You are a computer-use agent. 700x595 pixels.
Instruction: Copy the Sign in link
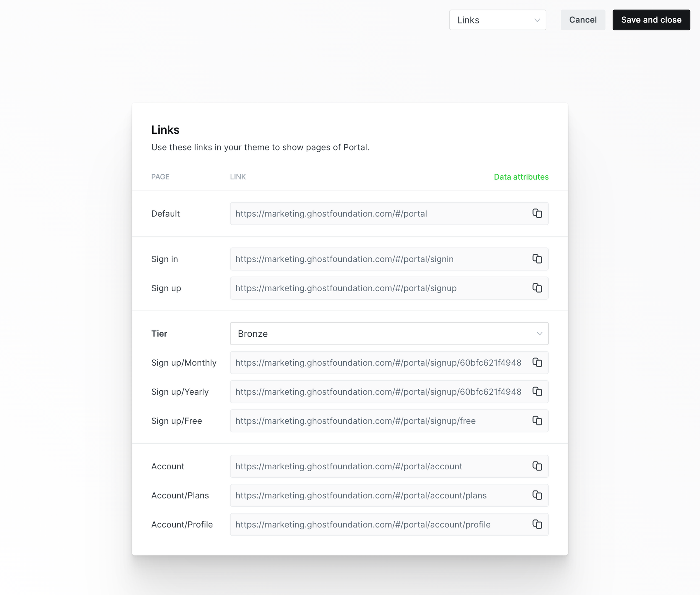(537, 259)
